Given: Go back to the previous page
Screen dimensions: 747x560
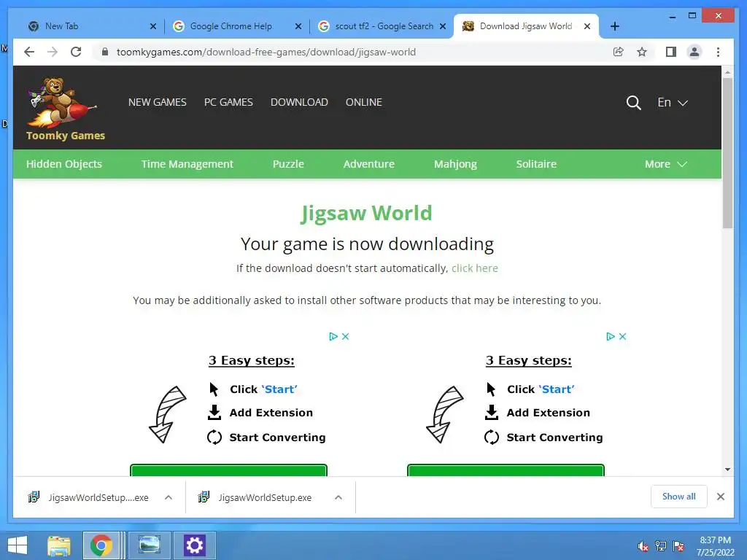Looking at the screenshot, I should tap(29, 52).
